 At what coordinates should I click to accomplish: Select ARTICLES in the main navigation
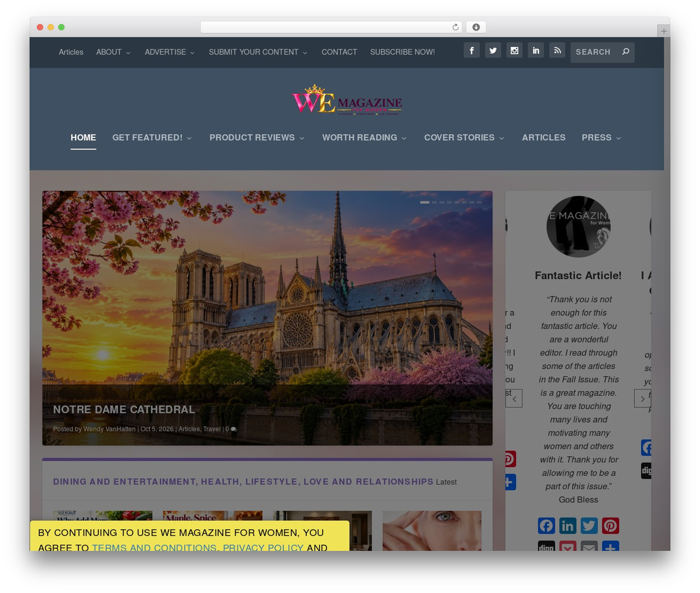pyautogui.click(x=544, y=138)
